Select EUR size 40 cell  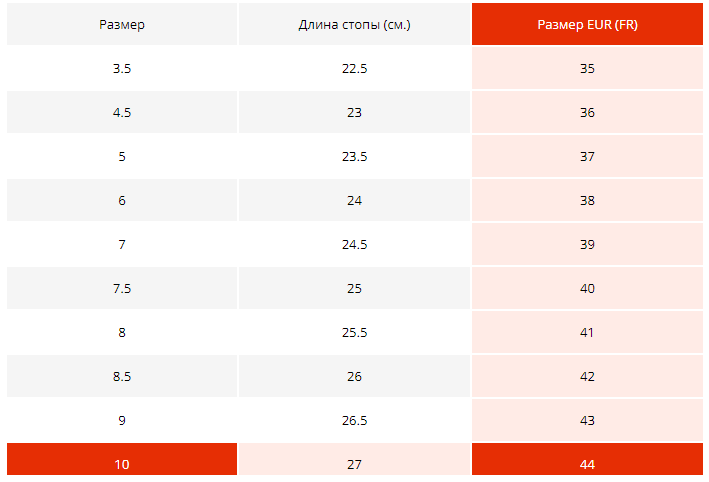tap(587, 289)
